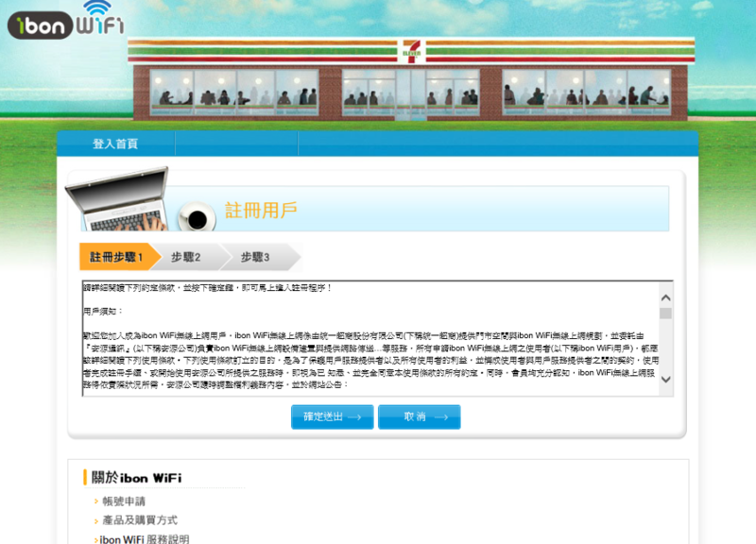This screenshot has width=756, height=544.
Task: Click the 註冊用戶 heading text
Action: [262, 210]
